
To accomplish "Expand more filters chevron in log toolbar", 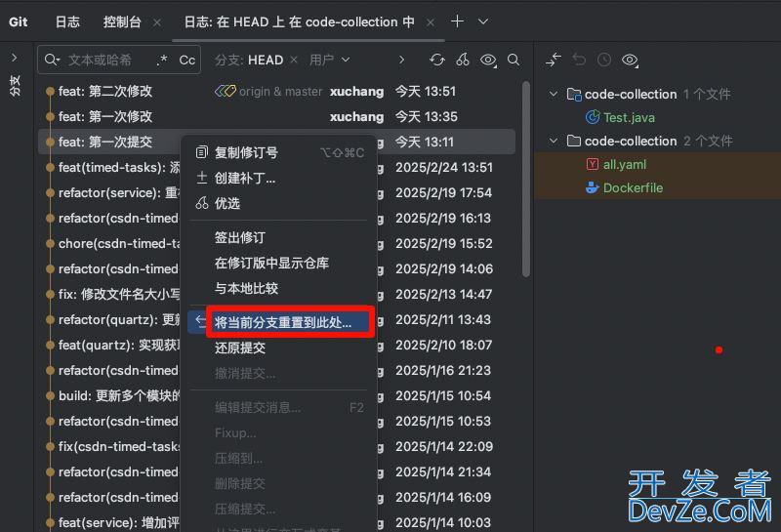I will pos(402,61).
